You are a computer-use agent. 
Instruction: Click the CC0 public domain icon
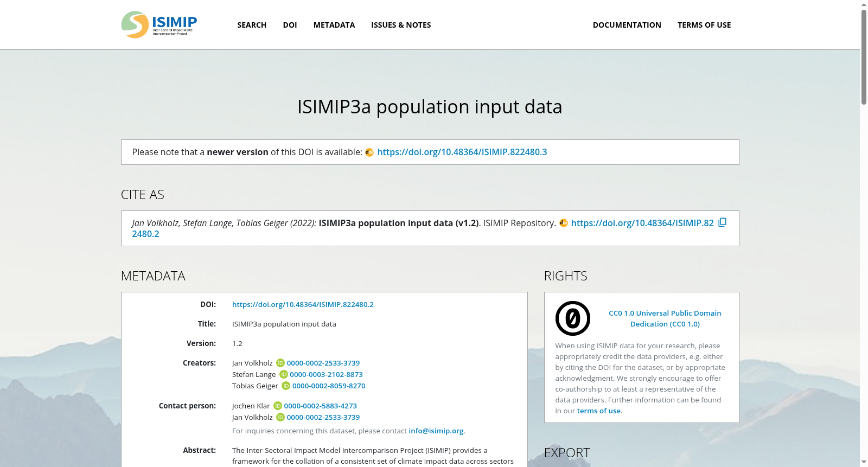tap(572, 318)
